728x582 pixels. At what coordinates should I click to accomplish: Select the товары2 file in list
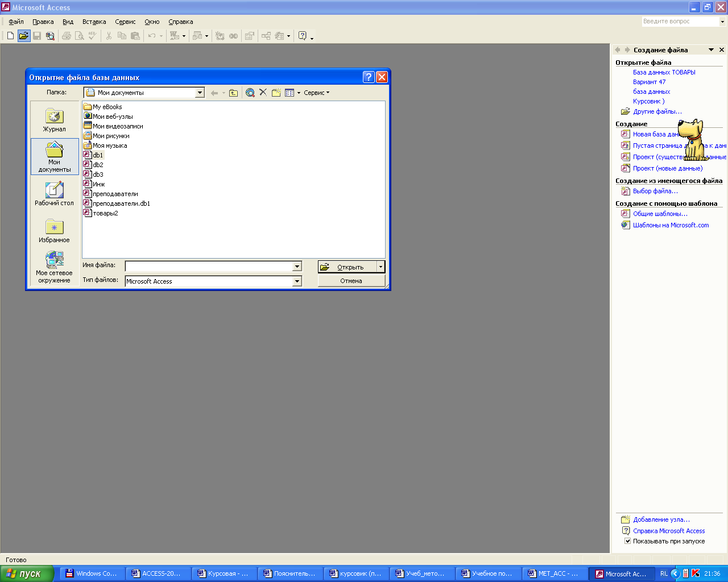[x=101, y=213]
